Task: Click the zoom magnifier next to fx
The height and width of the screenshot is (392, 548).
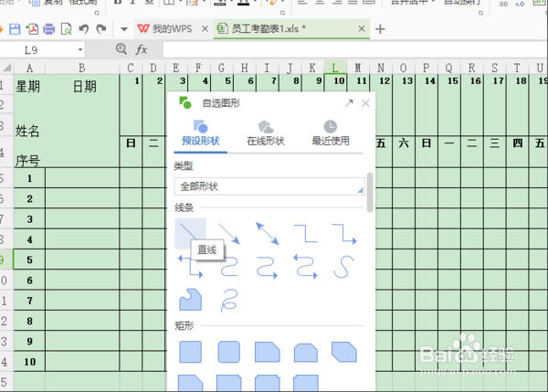Action: 121,49
